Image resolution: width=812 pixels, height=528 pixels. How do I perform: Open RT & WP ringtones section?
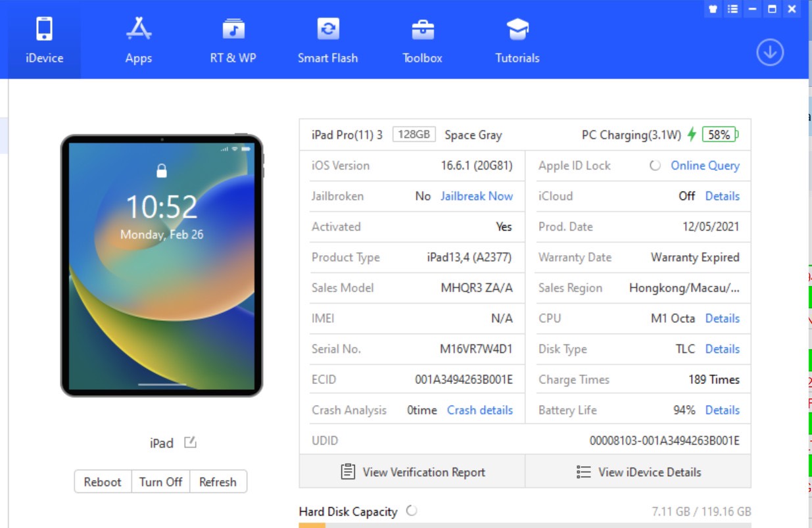pos(233,41)
